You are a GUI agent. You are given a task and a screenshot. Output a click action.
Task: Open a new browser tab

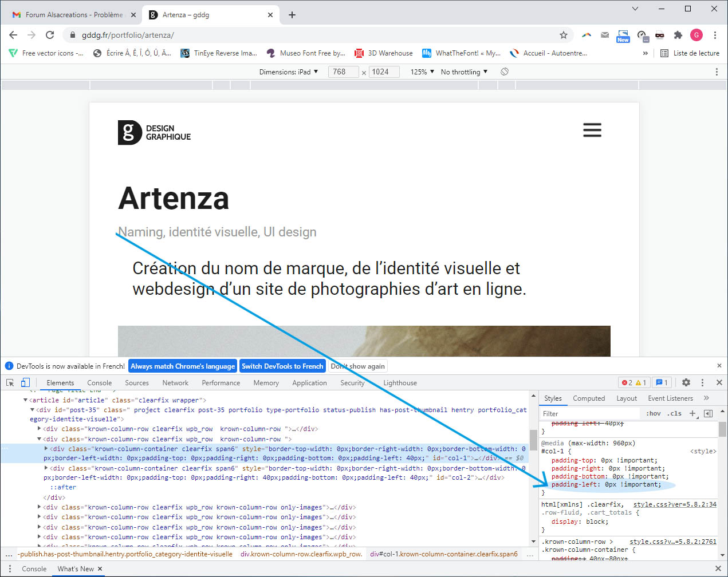292,15
